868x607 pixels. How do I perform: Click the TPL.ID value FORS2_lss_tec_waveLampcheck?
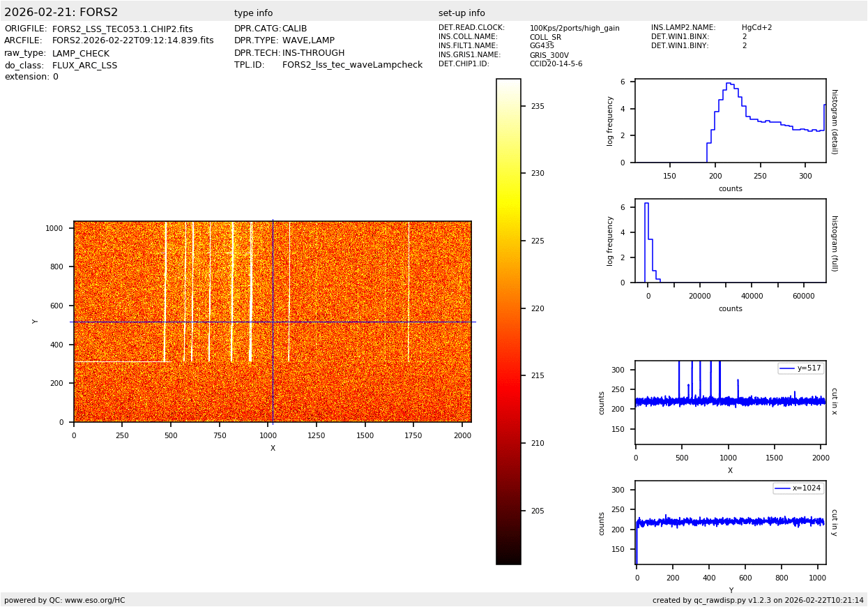click(x=352, y=65)
